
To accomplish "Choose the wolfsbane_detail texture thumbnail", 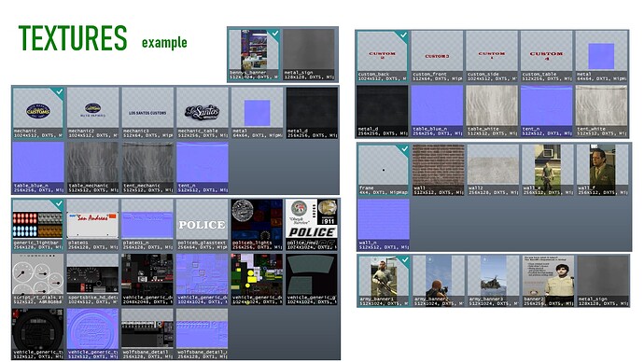I will 147,334.
